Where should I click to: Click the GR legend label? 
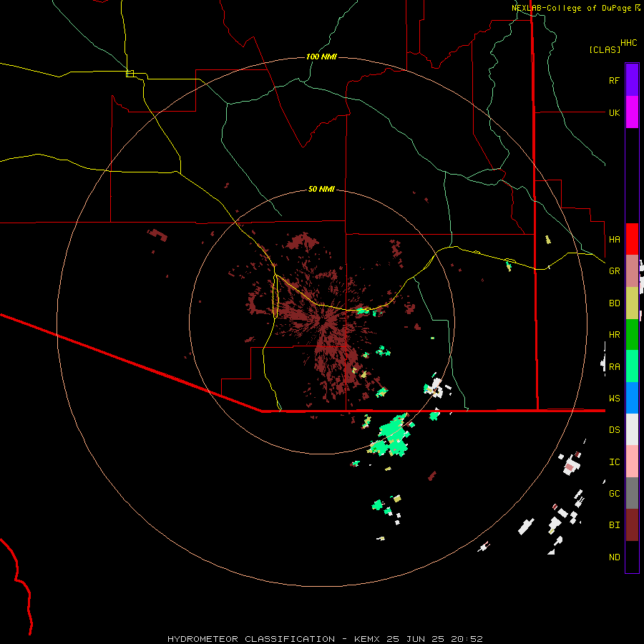click(614, 271)
